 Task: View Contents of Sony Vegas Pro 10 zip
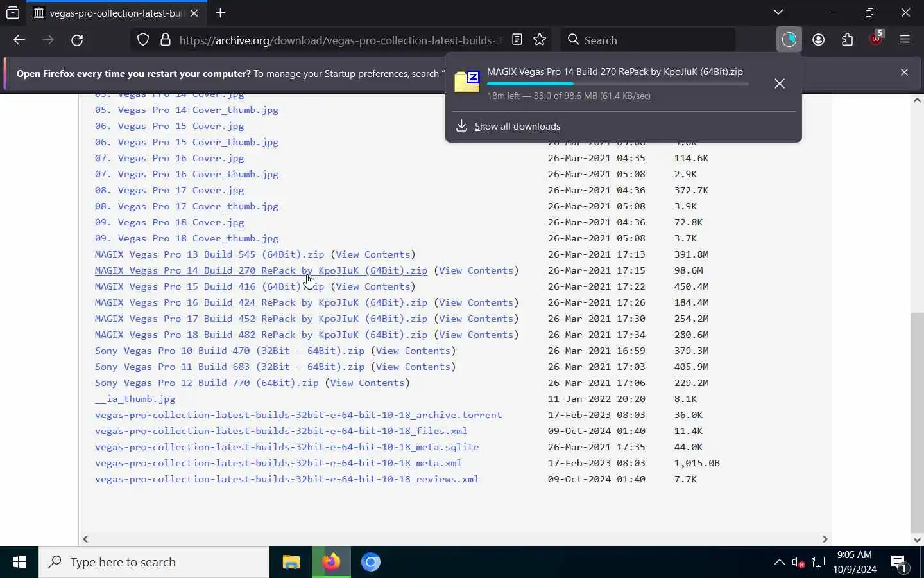pyautogui.click(x=413, y=351)
